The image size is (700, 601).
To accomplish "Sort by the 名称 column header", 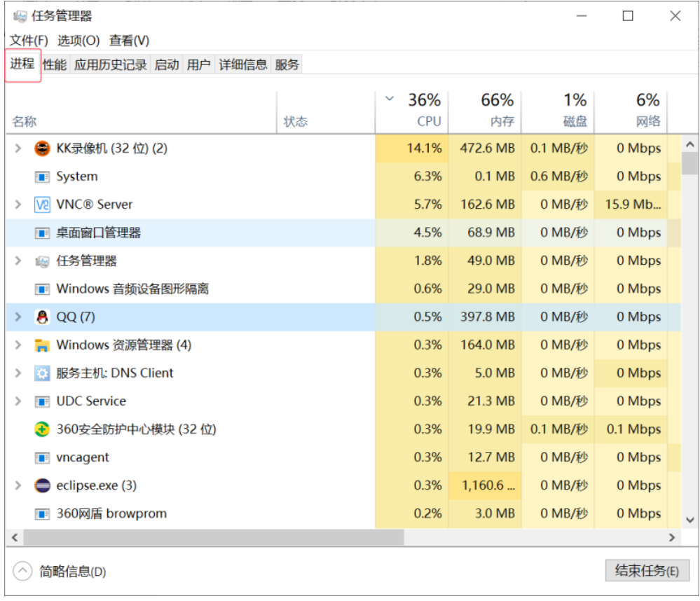I will (141, 111).
